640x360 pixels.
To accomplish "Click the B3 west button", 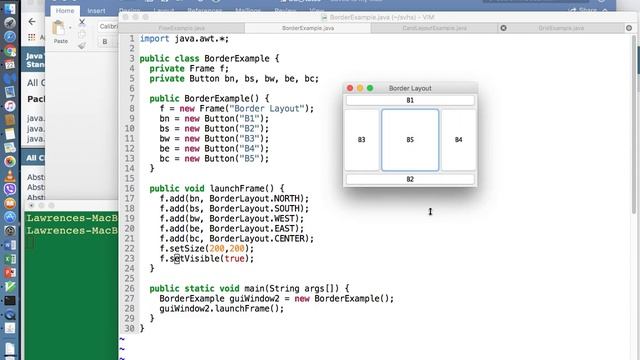I will pyautogui.click(x=362, y=140).
